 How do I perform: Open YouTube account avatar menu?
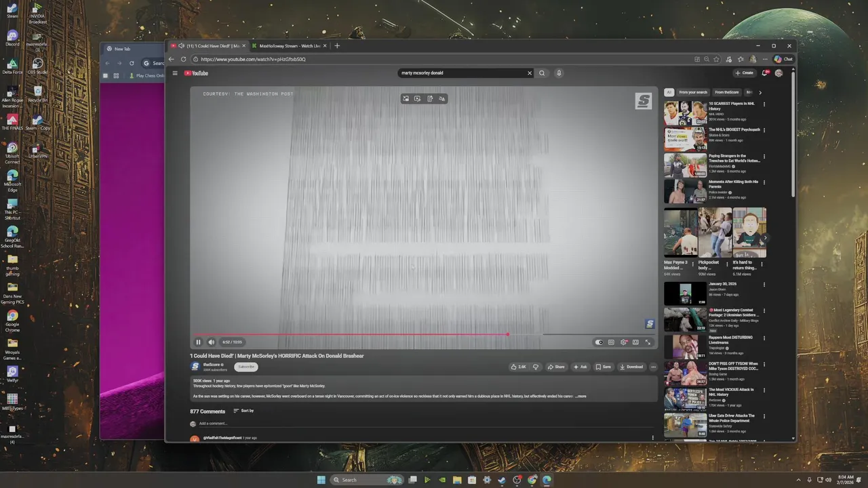tap(778, 73)
